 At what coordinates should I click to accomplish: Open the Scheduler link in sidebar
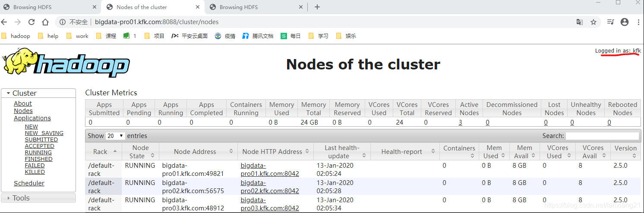(29, 183)
